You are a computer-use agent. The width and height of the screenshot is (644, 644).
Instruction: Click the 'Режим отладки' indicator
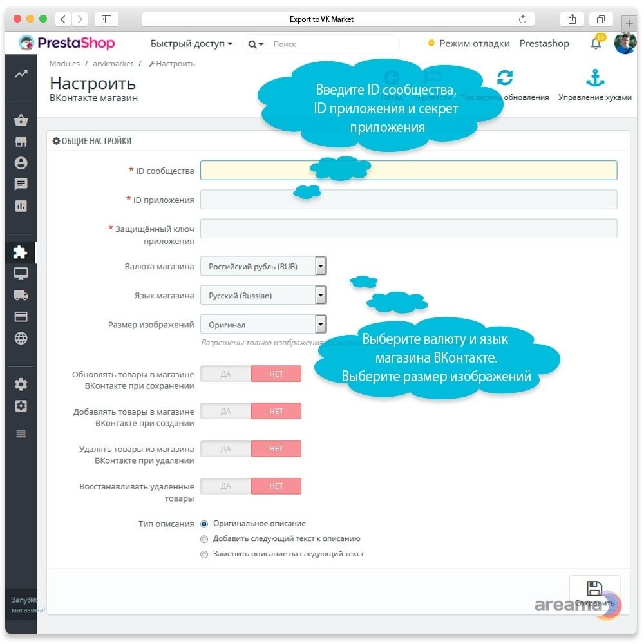(x=469, y=44)
